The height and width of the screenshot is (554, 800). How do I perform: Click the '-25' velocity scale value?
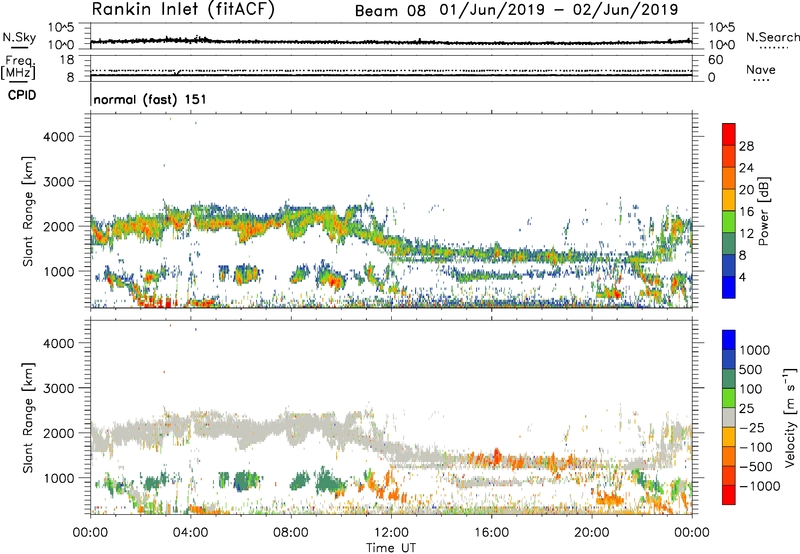point(751,428)
